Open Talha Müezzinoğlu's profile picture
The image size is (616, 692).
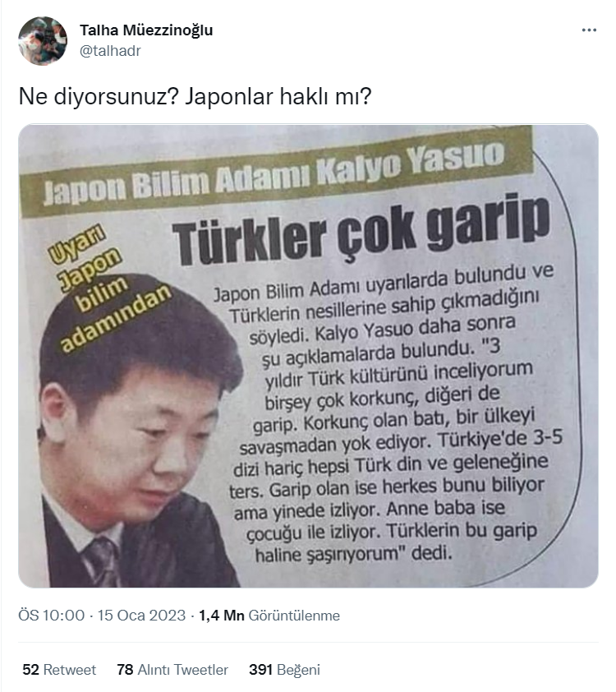(43, 41)
